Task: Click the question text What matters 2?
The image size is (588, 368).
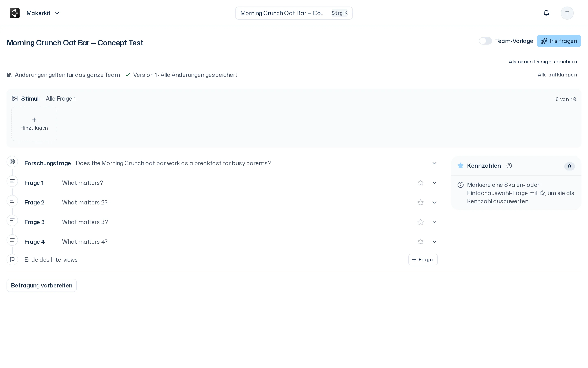Action: [x=85, y=202]
